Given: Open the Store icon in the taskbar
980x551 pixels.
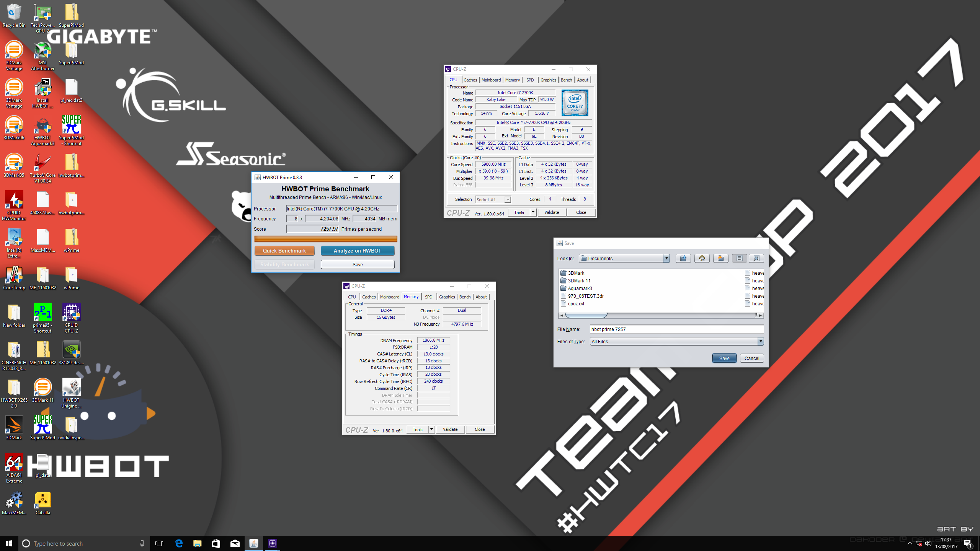Looking at the screenshot, I should [216, 543].
